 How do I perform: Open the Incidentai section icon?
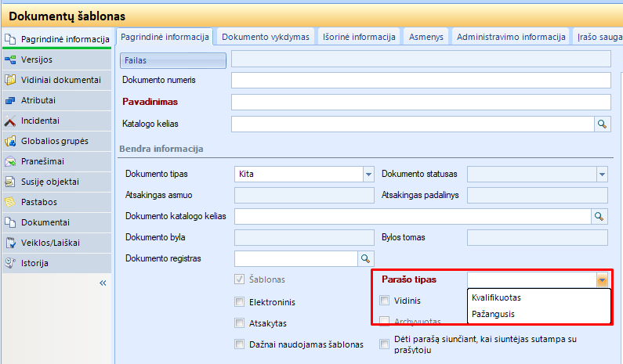coord(10,121)
